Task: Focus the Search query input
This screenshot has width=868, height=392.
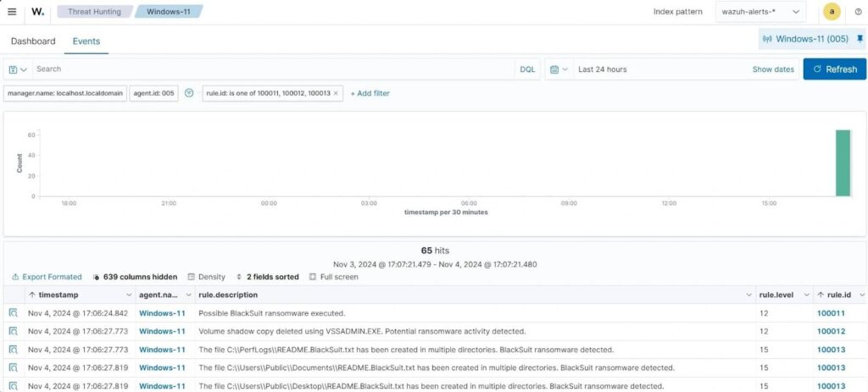Action: pos(274,69)
